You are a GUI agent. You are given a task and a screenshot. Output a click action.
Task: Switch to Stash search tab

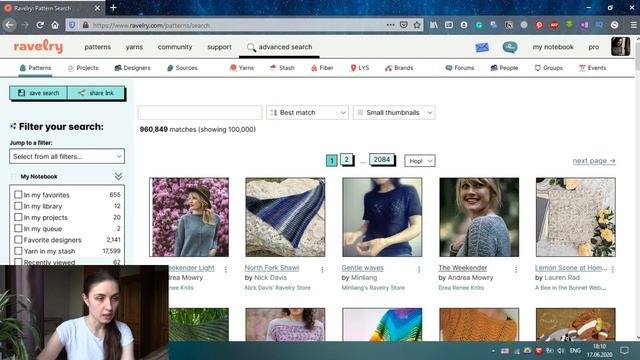coord(282,68)
